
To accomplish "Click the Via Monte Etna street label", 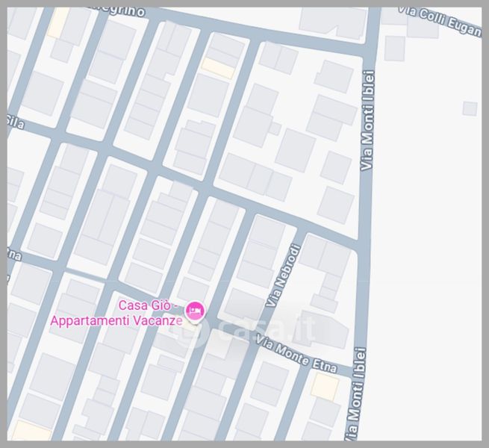I will pos(296,355).
